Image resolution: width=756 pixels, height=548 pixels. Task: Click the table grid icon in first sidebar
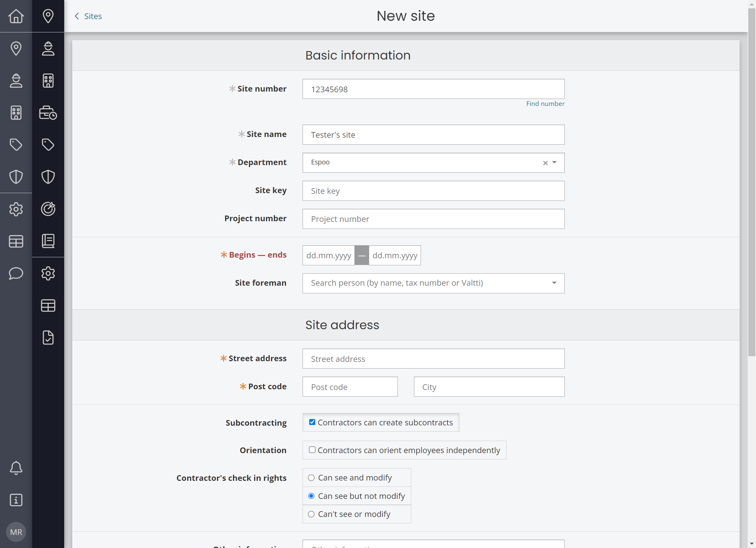pos(16,241)
